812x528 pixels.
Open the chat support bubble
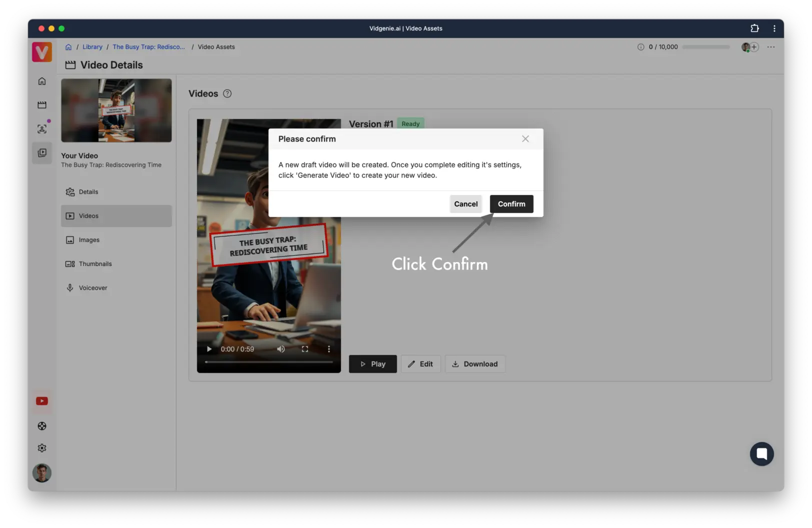tap(762, 453)
